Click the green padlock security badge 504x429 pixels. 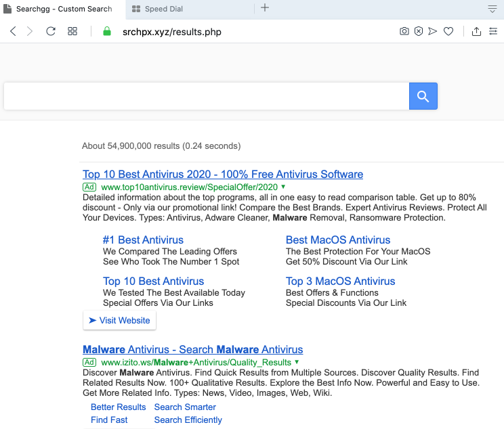(x=106, y=31)
